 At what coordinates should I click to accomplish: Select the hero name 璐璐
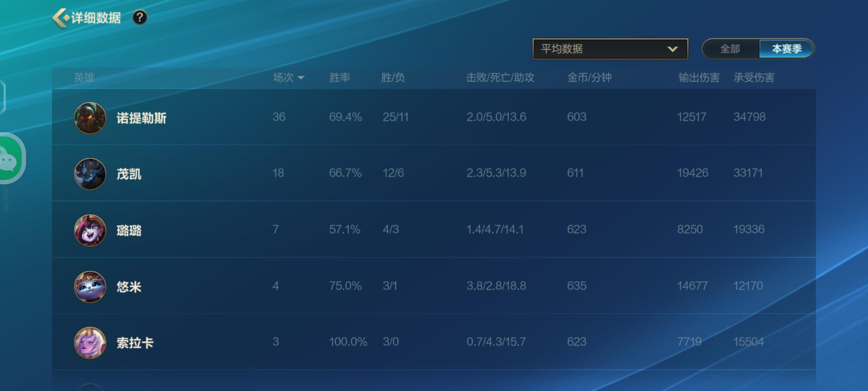[x=129, y=231]
